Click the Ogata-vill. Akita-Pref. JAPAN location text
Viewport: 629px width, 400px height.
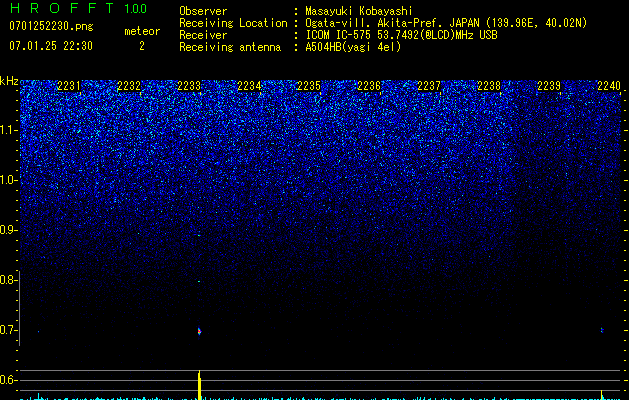[x=446, y=23]
